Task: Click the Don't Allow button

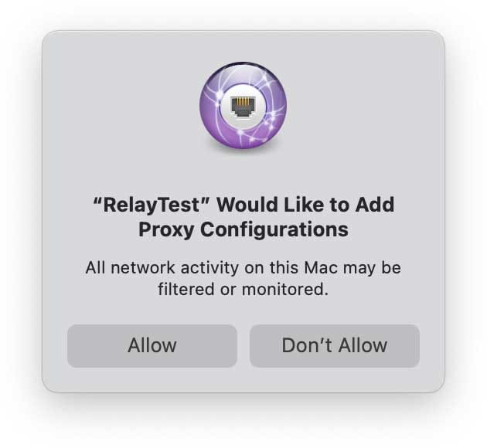Action: coord(335,345)
